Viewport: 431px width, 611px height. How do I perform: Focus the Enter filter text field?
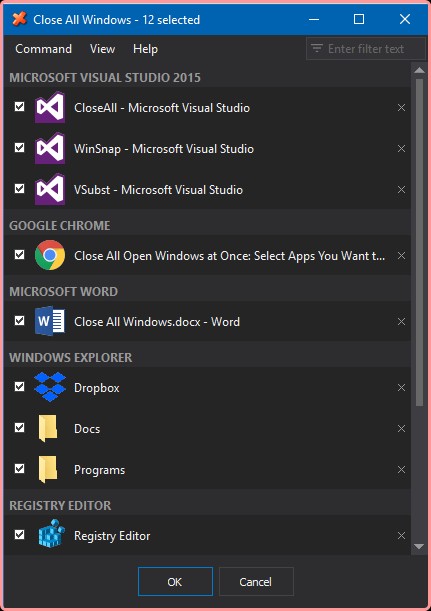[366, 49]
